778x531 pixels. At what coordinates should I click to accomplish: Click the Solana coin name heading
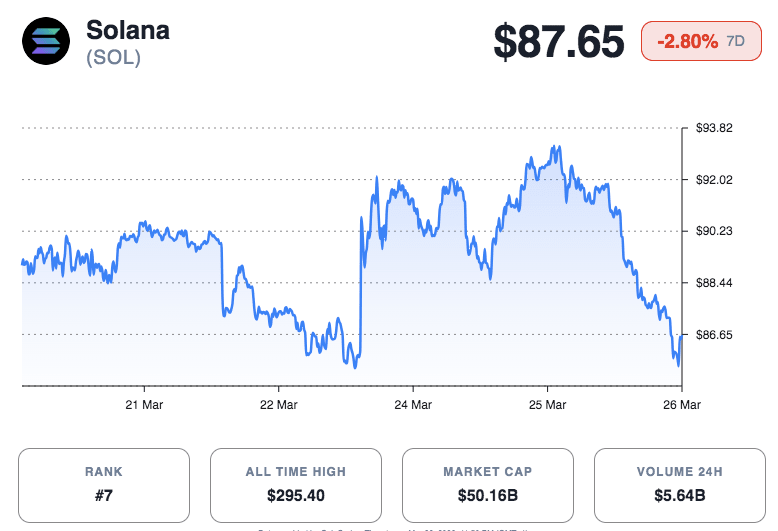pyautogui.click(x=128, y=30)
